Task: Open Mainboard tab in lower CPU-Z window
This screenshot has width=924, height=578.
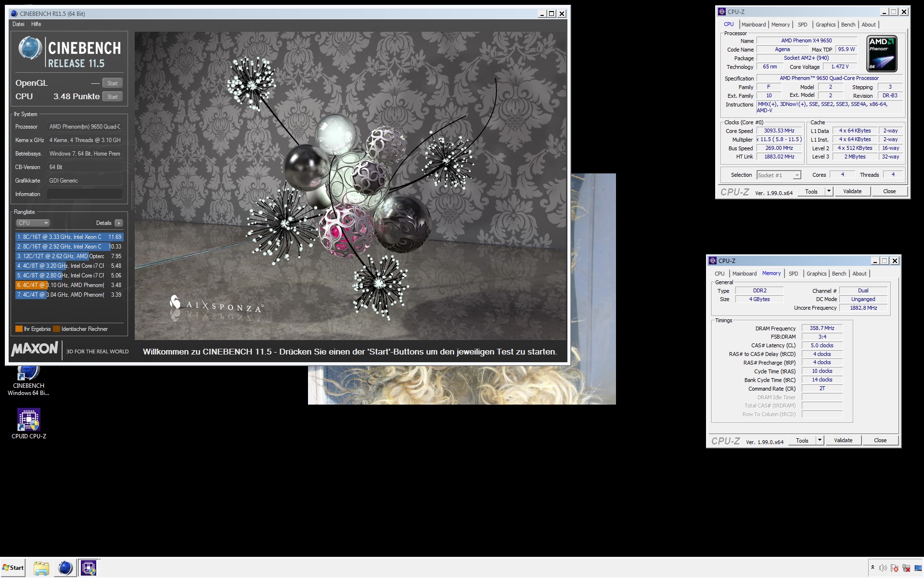Action: (744, 274)
